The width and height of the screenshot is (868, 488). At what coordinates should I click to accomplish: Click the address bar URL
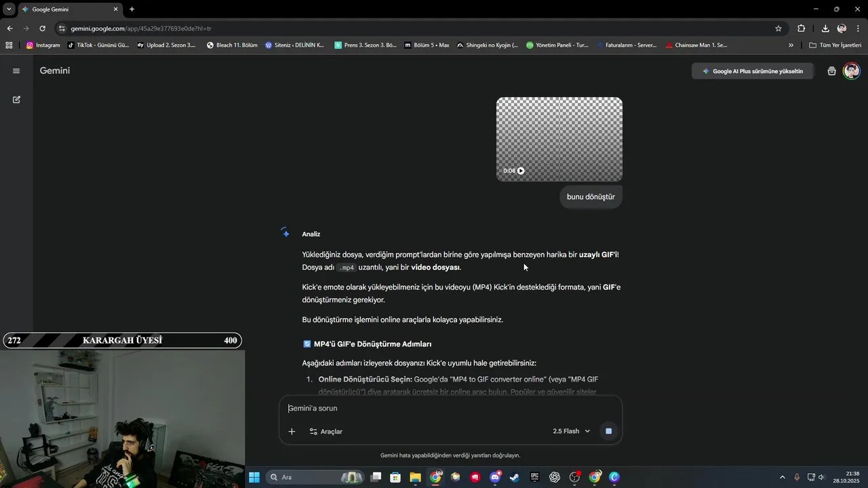click(x=141, y=28)
